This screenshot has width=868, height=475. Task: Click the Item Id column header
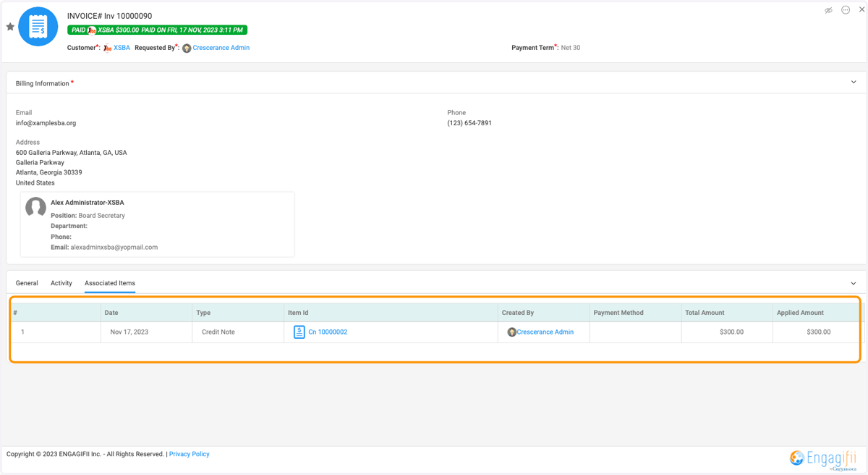[x=391, y=313]
